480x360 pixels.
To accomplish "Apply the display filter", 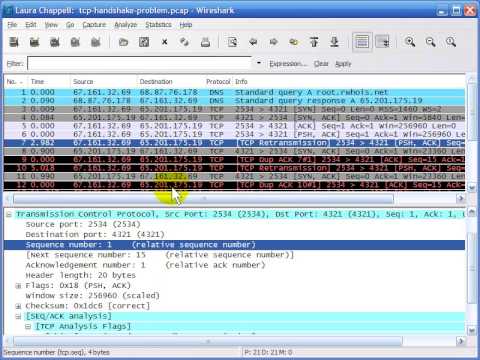I will point(343,64).
